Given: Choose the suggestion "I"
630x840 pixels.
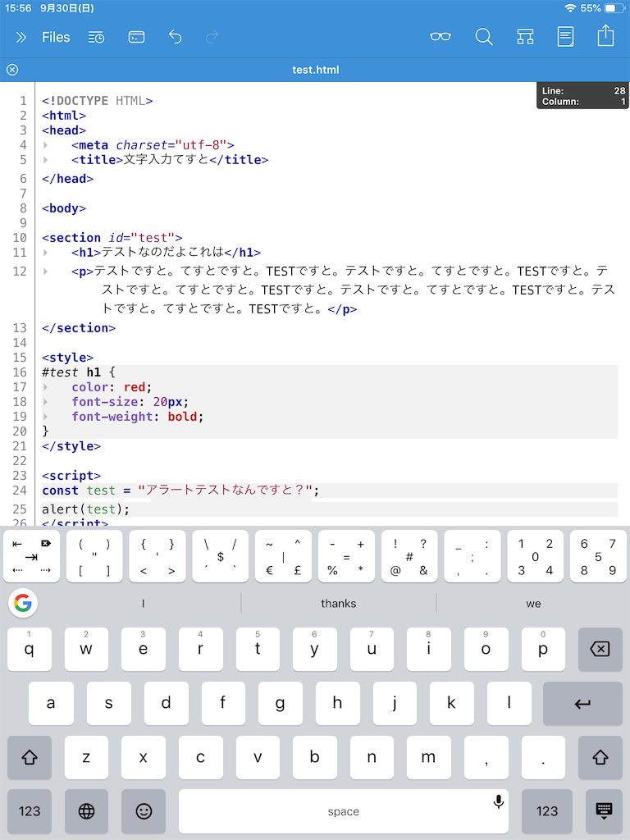Looking at the screenshot, I should (143, 603).
